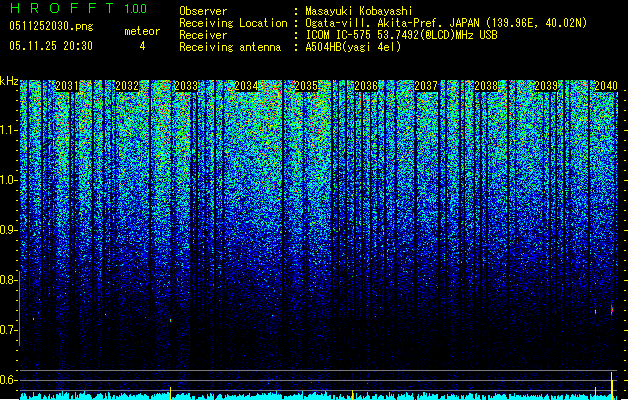Click the 2032 time marker
This screenshot has height=400, width=629.
pos(127,86)
